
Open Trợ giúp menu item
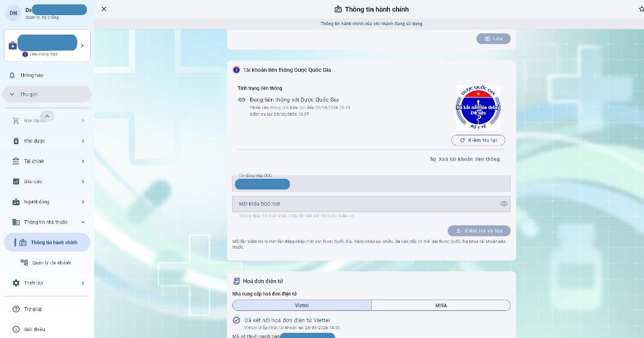47,309
